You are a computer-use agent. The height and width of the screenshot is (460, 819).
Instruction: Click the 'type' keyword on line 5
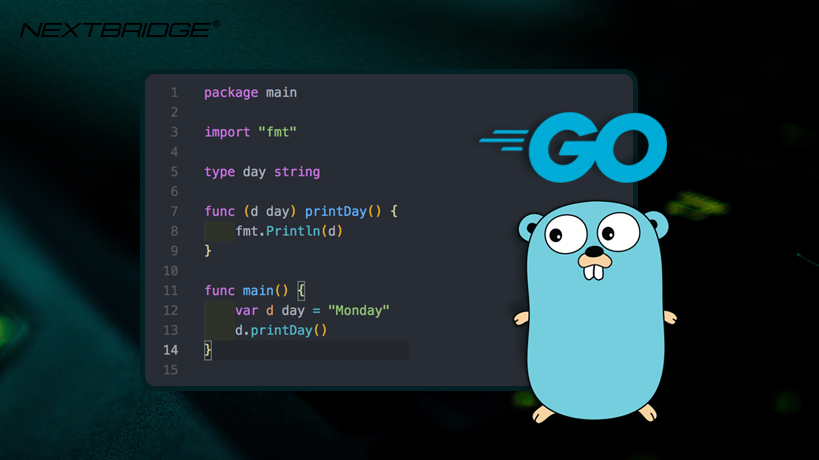pyautogui.click(x=219, y=172)
